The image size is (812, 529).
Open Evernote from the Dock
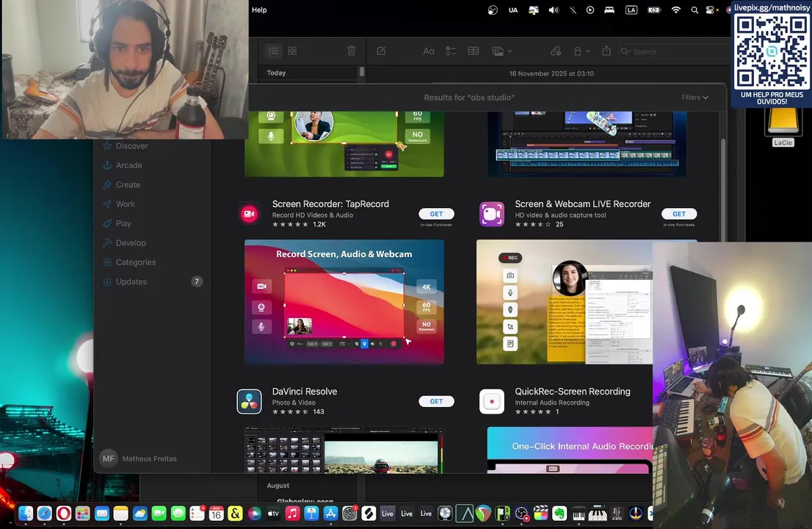pyautogui.click(x=559, y=514)
